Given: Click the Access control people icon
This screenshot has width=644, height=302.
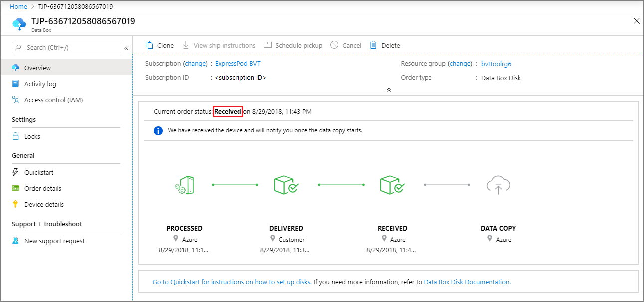Looking at the screenshot, I should pyautogui.click(x=16, y=100).
